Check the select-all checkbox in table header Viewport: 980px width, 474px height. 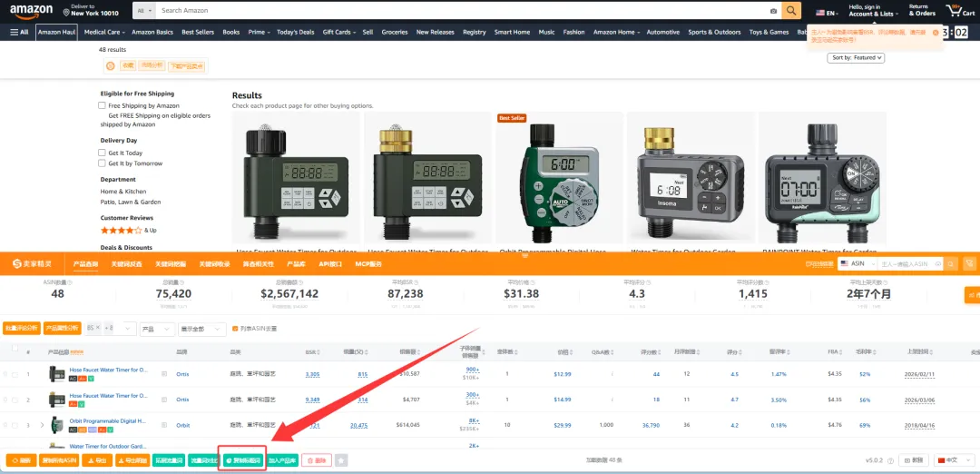[15, 349]
